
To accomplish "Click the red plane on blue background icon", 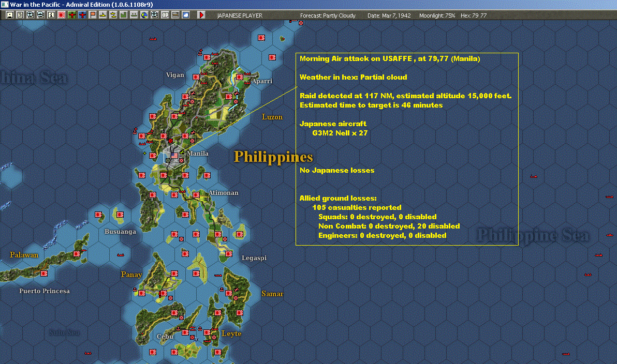I will pos(82,15).
